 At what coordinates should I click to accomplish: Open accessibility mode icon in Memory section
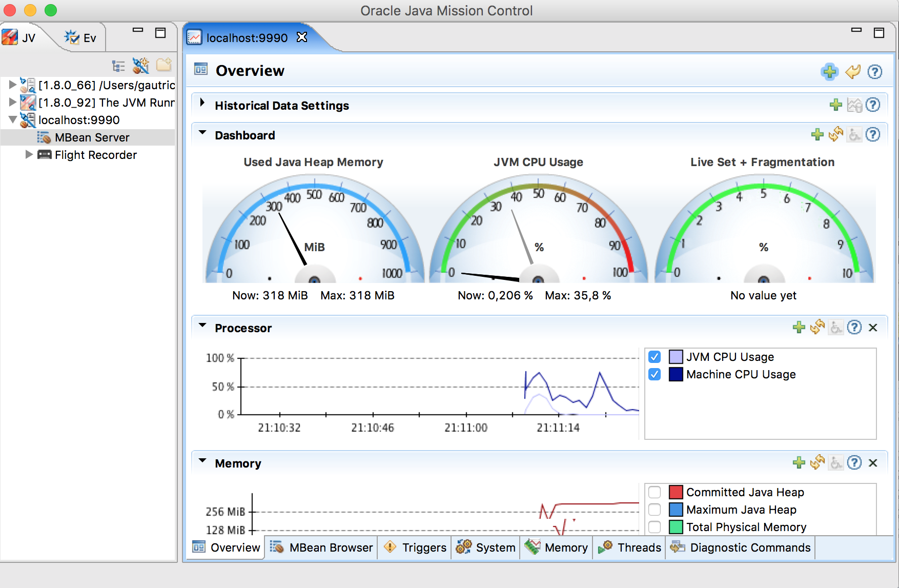[x=835, y=462]
